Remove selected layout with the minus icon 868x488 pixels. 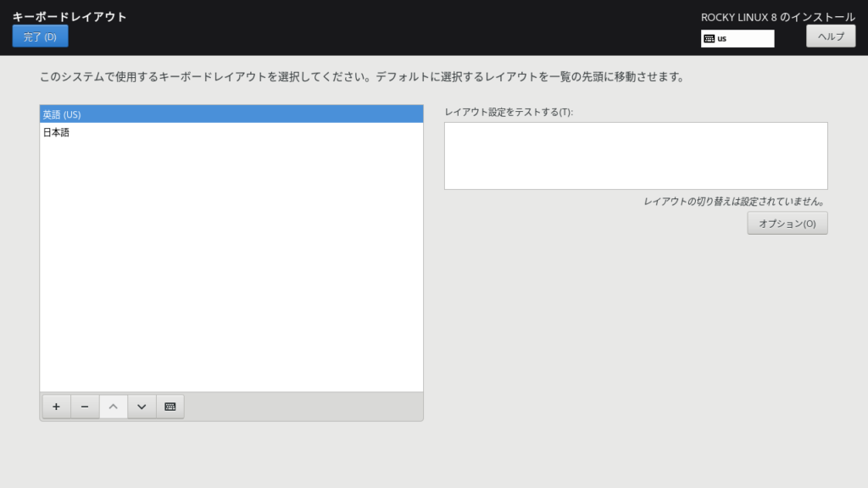pos(85,407)
